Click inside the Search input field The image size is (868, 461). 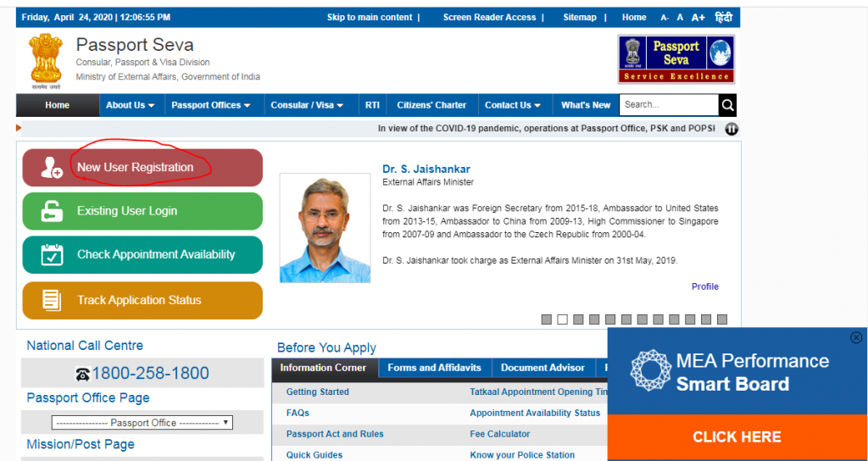coord(669,105)
